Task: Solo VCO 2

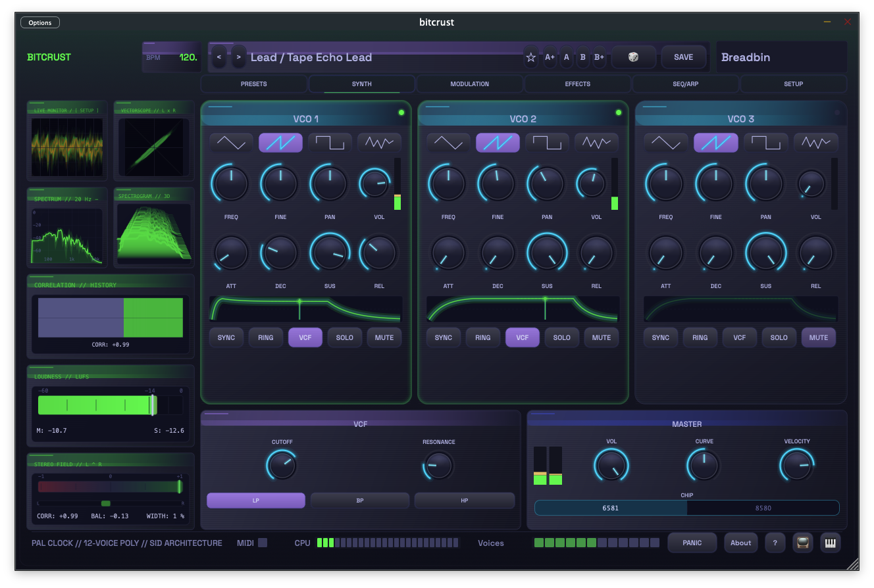Action: click(562, 337)
